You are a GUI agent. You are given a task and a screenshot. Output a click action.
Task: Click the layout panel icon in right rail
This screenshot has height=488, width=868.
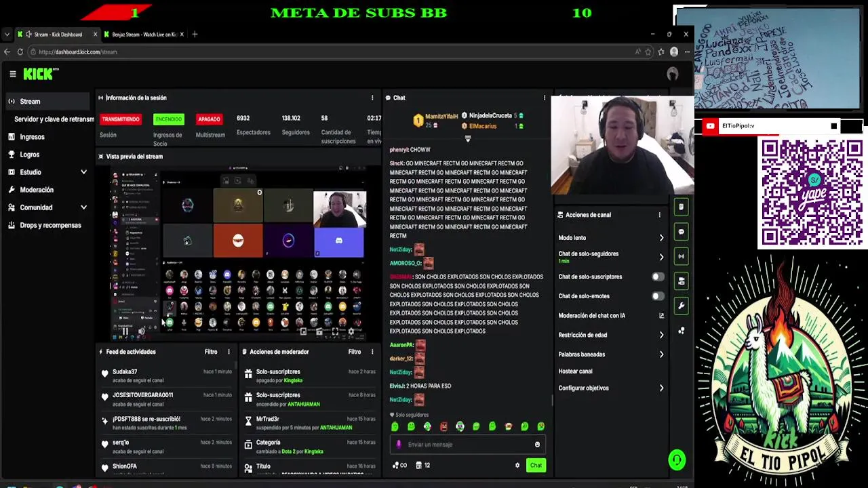[682, 281]
